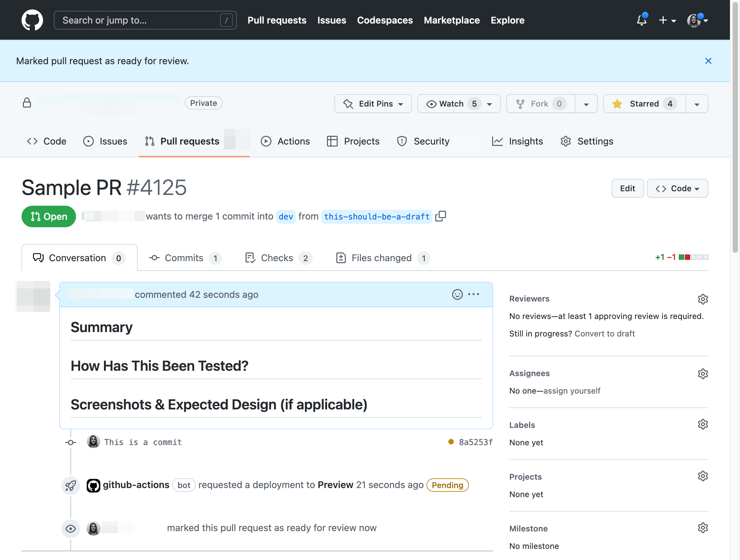Open notifications bell icon
Screen dimensions: 740x560
pyautogui.click(x=642, y=20)
